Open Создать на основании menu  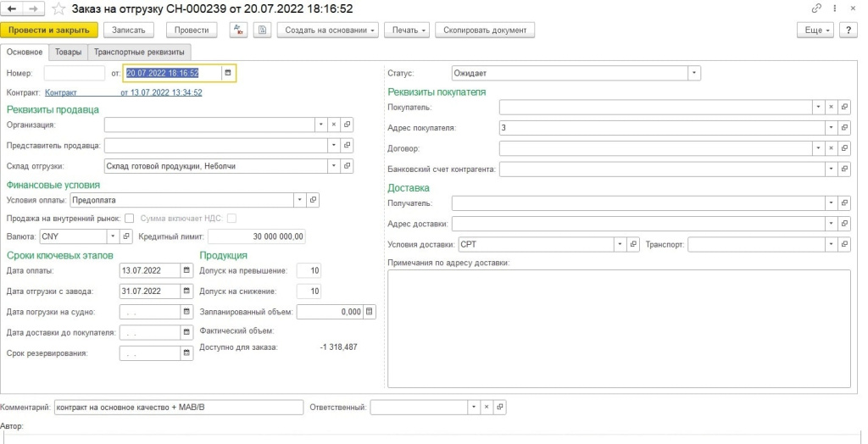[328, 30]
